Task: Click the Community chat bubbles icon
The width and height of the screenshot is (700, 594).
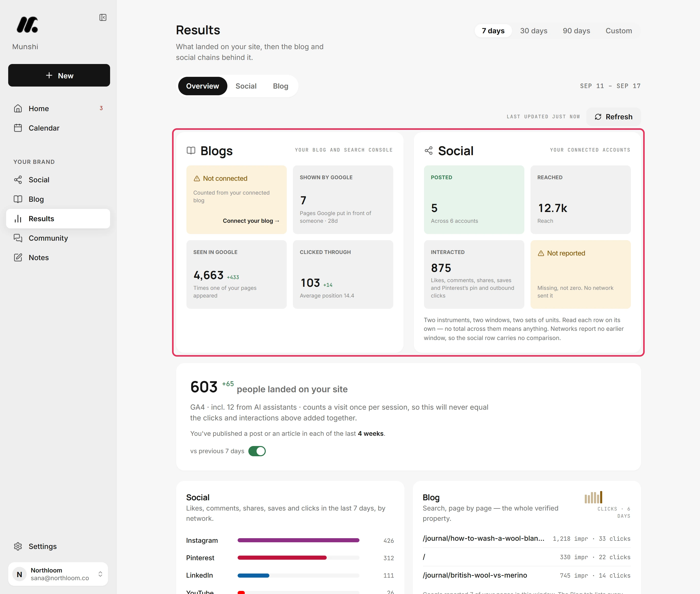Action: (x=18, y=238)
